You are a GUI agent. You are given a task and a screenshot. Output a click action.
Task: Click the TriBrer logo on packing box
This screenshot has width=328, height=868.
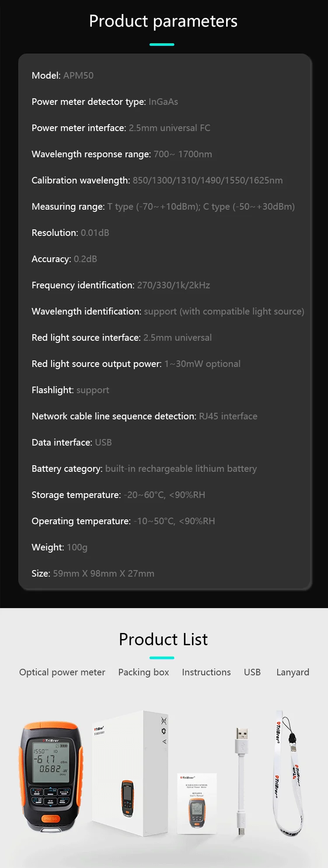(99, 729)
